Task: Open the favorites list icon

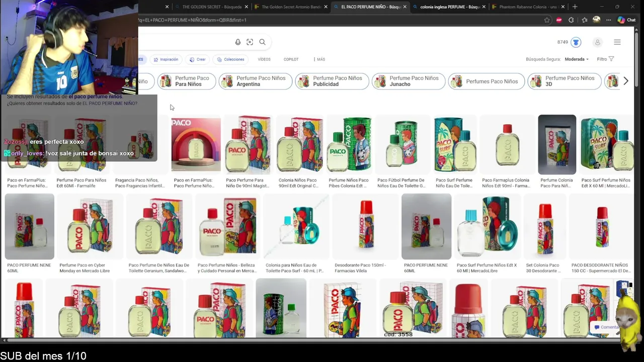Action: coord(584,20)
